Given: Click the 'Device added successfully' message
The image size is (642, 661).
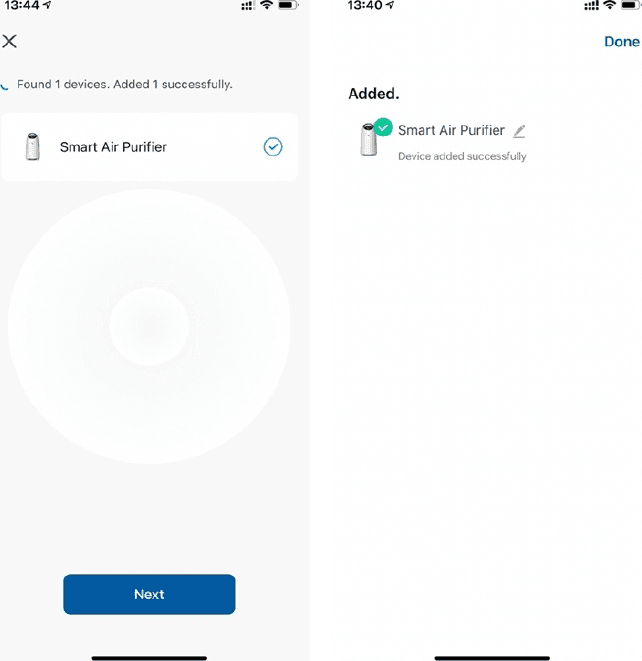Looking at the screenshot, I should coord(462,156).
